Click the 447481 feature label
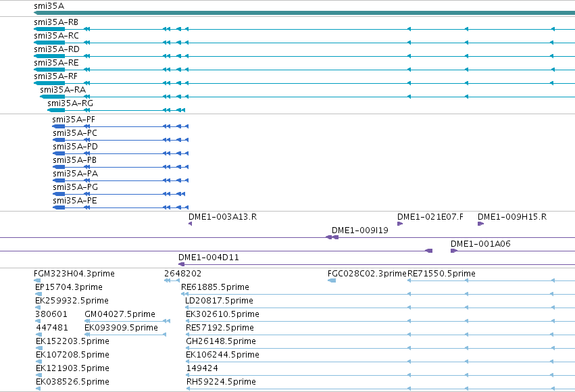The image size is (575, 392). click(x=52, y=328)
